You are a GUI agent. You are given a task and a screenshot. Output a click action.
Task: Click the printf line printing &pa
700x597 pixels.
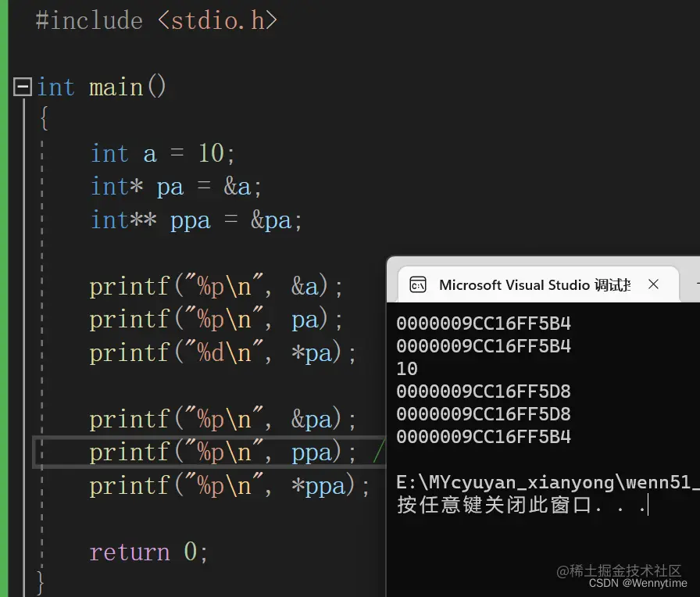pyautogui.click(x=223, y=419)
